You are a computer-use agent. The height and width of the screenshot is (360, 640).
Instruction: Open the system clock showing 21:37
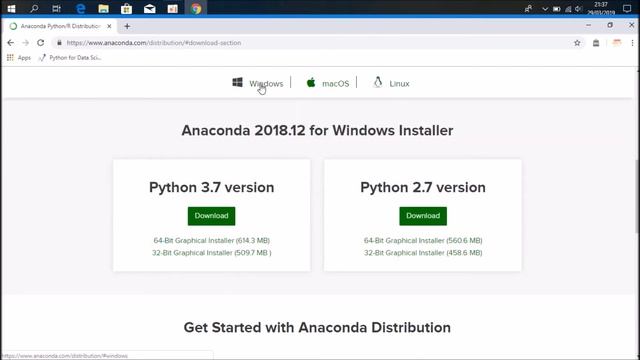coord(601,8)
